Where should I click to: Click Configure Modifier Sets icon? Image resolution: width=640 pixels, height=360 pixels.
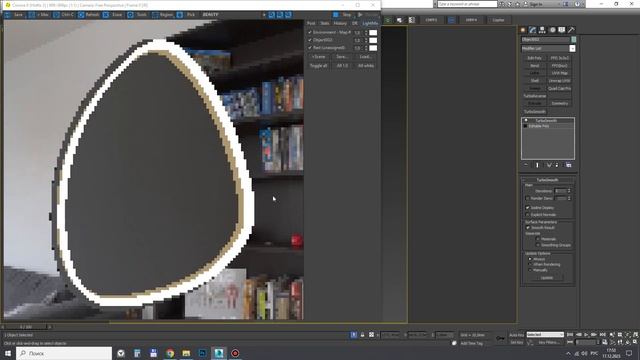click(569, 165)
